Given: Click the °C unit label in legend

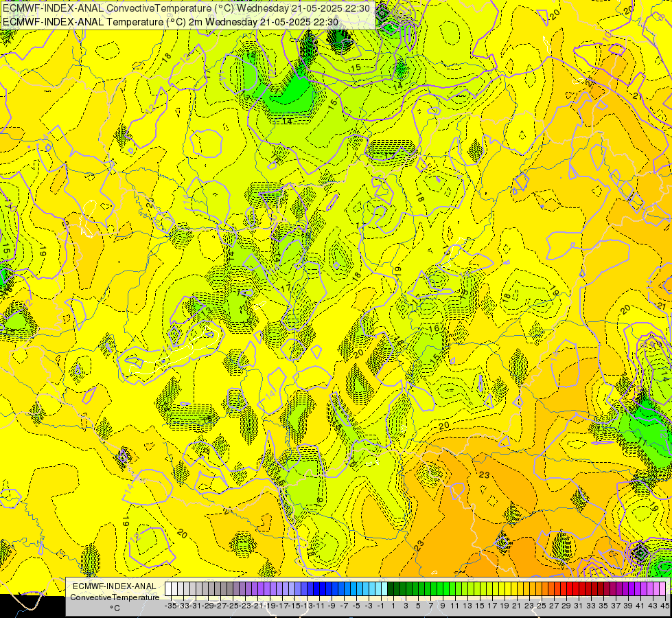Looking at the screenshot, I should (115, 608).
